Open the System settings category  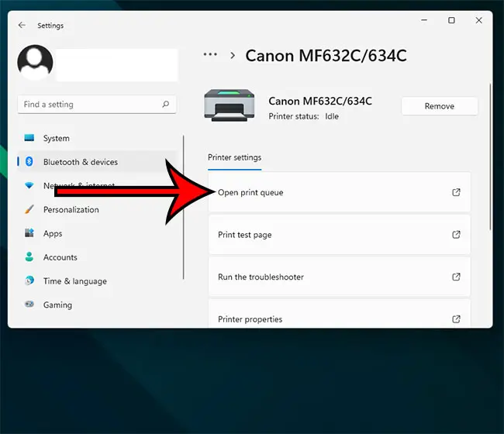click(x=96, y=138)
